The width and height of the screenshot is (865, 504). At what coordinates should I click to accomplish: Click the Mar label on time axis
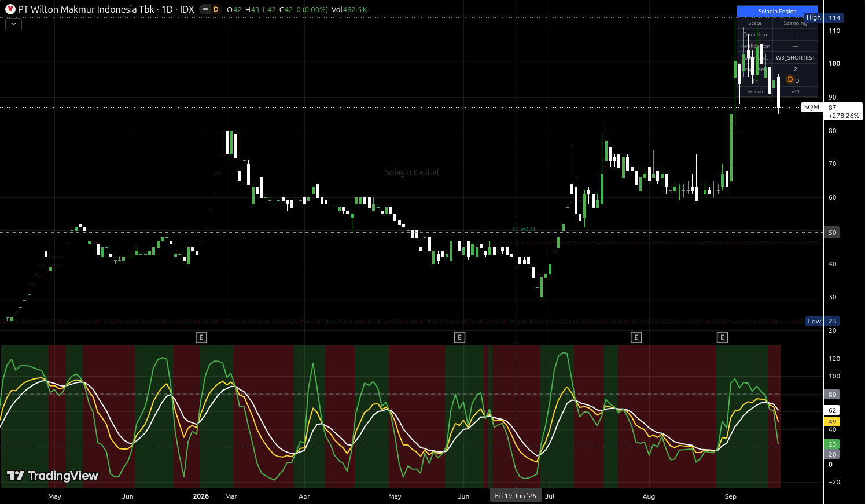(231, 496)
